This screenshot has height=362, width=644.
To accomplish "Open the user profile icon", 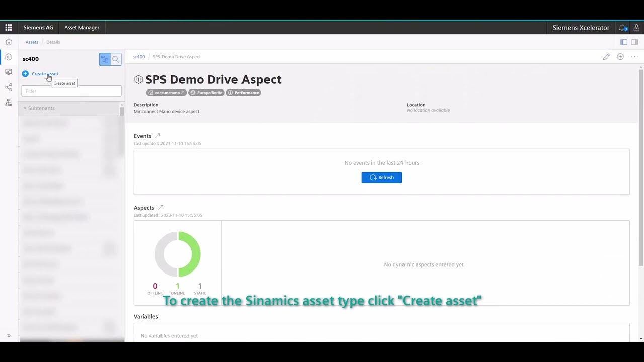I will pos(636,28).
